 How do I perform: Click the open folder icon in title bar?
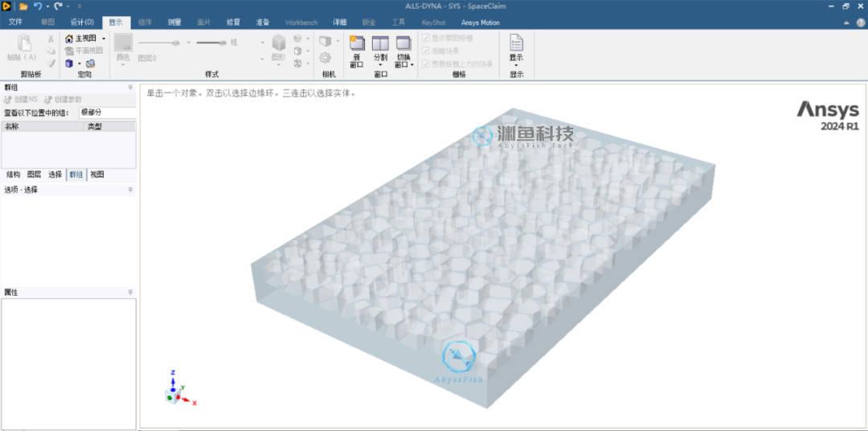click(24, 6)
